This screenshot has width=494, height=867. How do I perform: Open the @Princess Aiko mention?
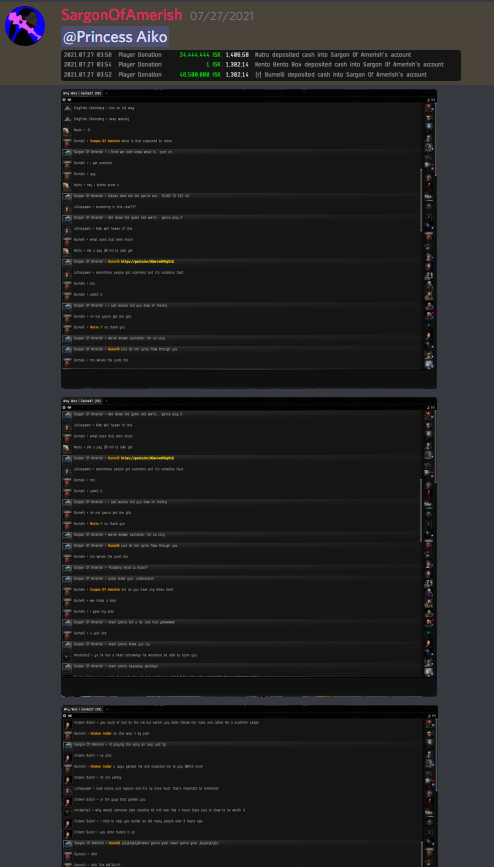point(115,37)
